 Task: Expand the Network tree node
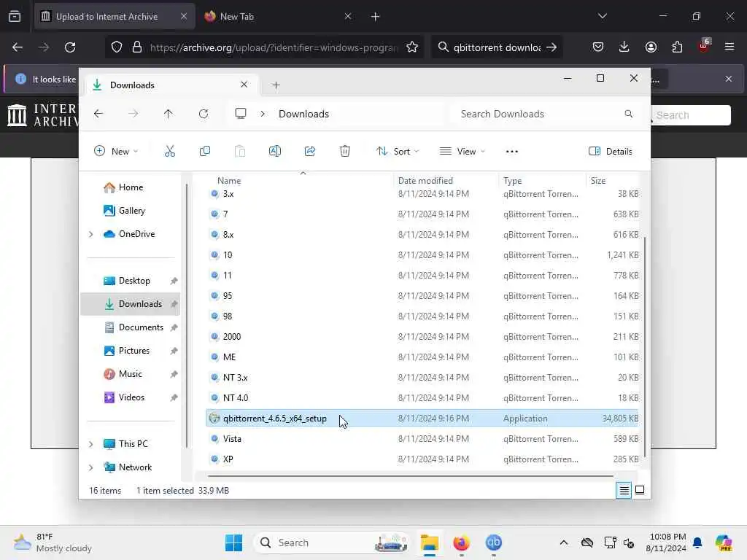[x=90, y=467]
